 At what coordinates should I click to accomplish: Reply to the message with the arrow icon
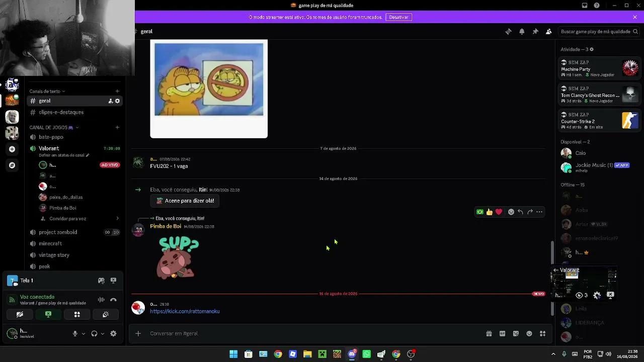(x=520, y=212)
